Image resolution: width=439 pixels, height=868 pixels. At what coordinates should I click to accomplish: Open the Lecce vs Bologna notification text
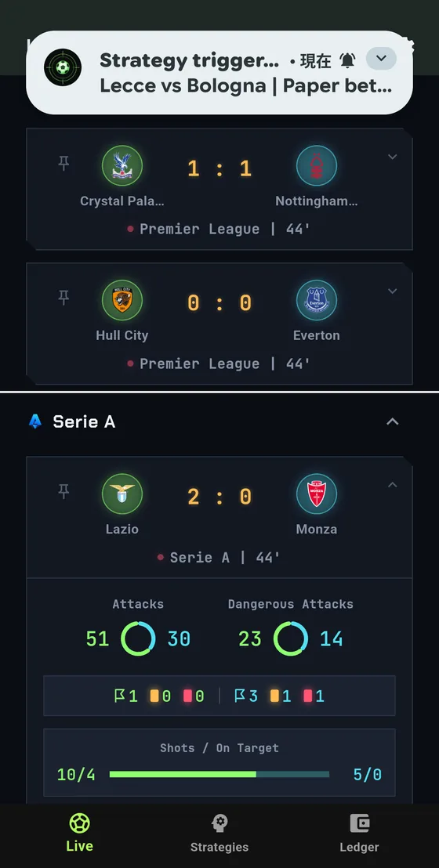pos(246,86)
